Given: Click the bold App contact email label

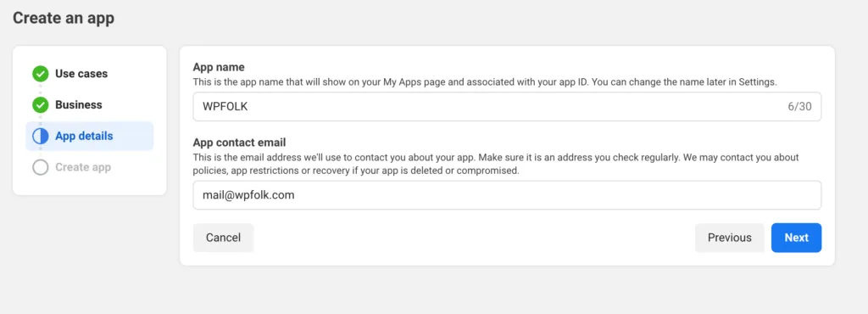Looking at the screenshot, I should [239, 141].
